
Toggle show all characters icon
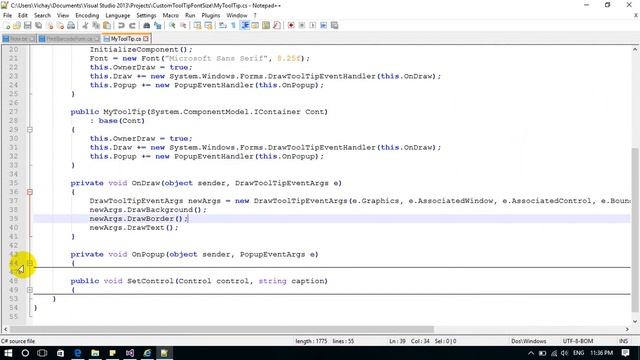233,25
